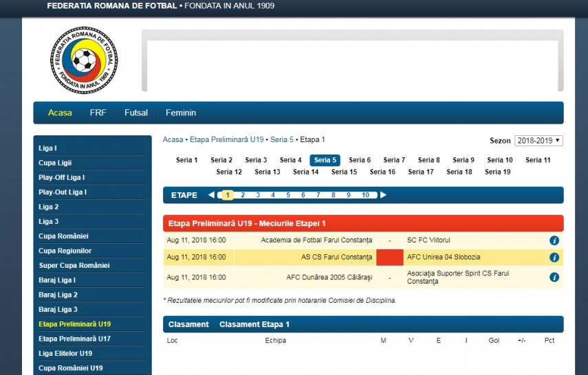Click the previous stage left arrow
This screenshot has height=375, width=588.
(211, 195)
